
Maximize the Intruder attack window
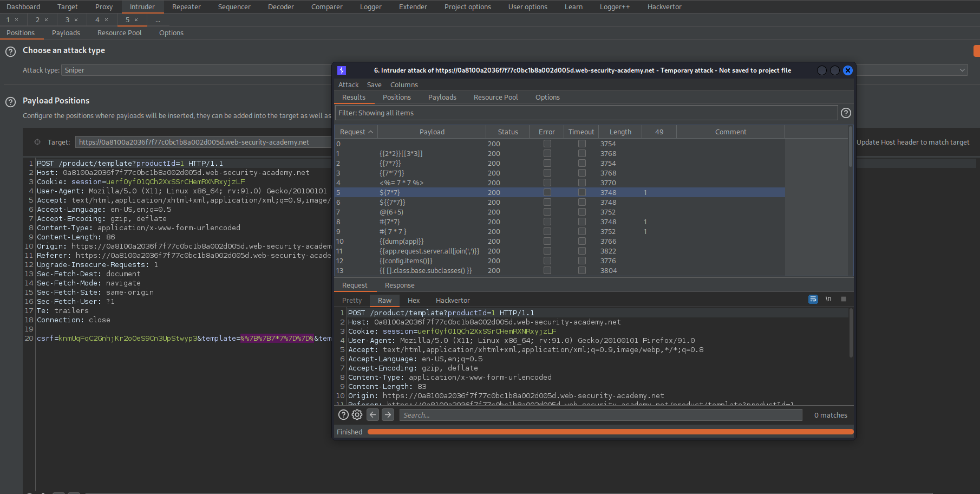coord(835,70)
